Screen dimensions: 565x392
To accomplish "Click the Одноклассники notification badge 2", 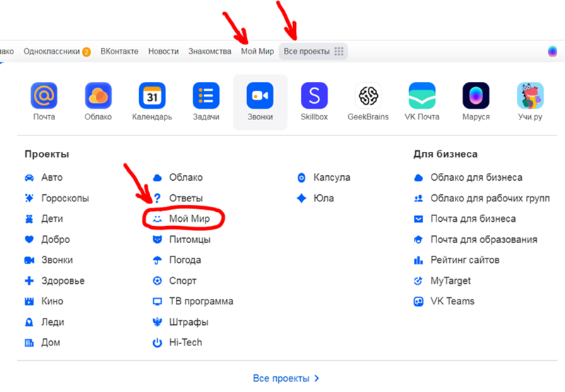I will point(86,52).
